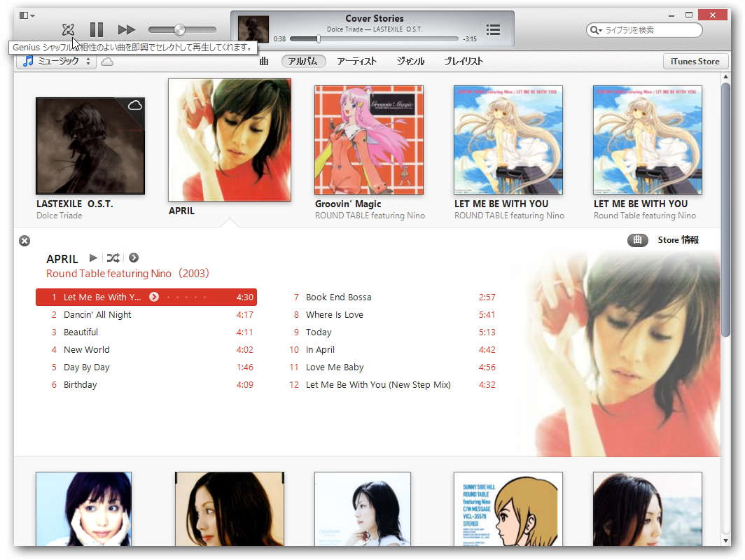Switch to the アーティスト tab
Image resolution: width=745 pixels, height=560 pixels.
(357, 62)
